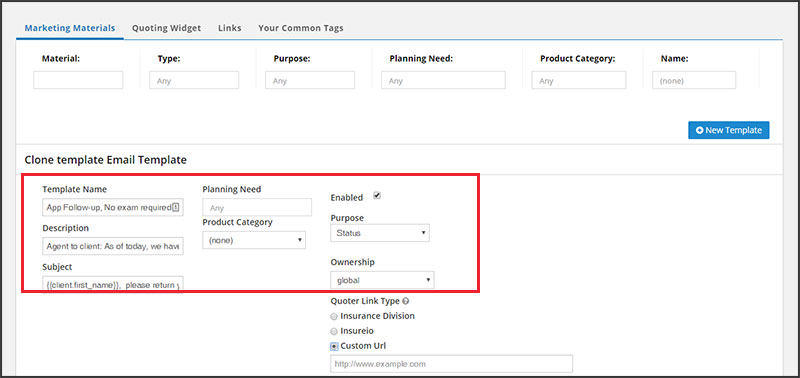Expand the Purpose dropdown showing Status
The width and height of the screenshot is (800, 378).
380,233
